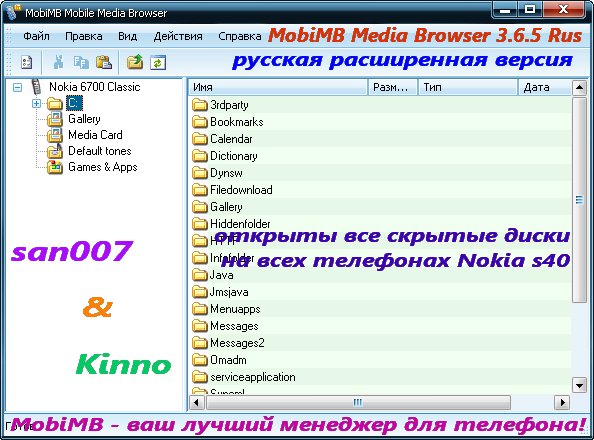Screen dimensions: 594x440
Task: Select the Default tones tree item label
Action: point(100,151)
